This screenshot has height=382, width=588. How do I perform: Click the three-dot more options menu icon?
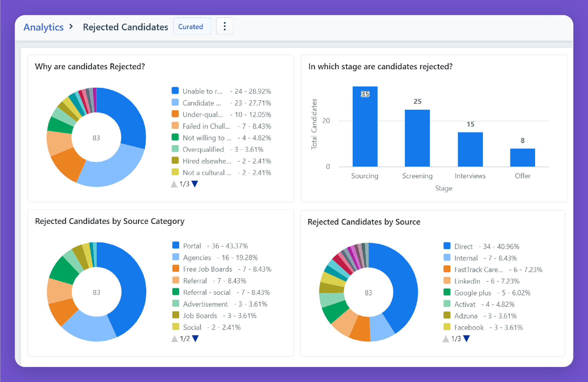(x=225, y=27)
